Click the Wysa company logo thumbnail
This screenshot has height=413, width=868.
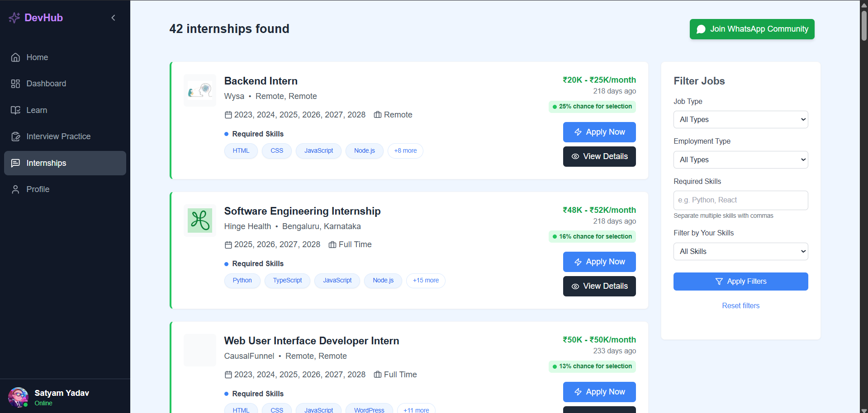(199, 90)
